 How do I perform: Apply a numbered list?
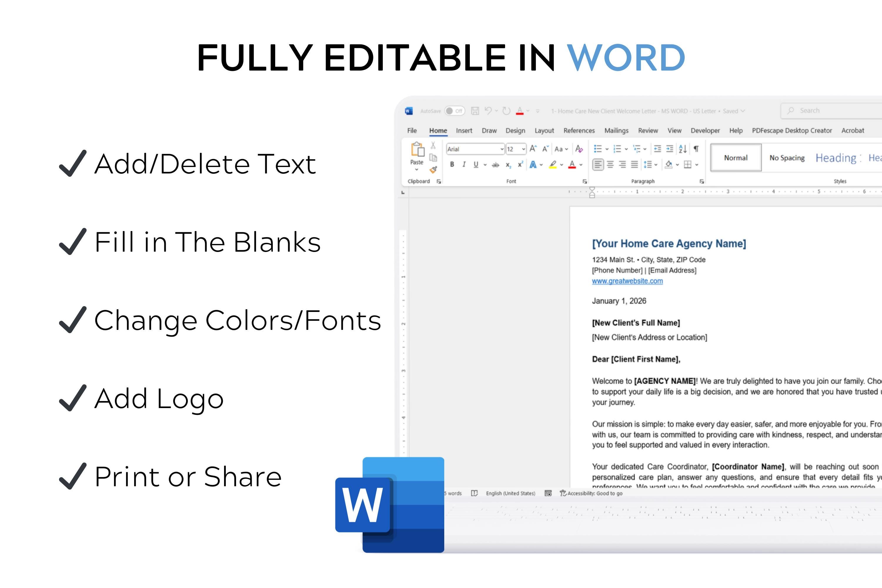click(x=617, y=149)
